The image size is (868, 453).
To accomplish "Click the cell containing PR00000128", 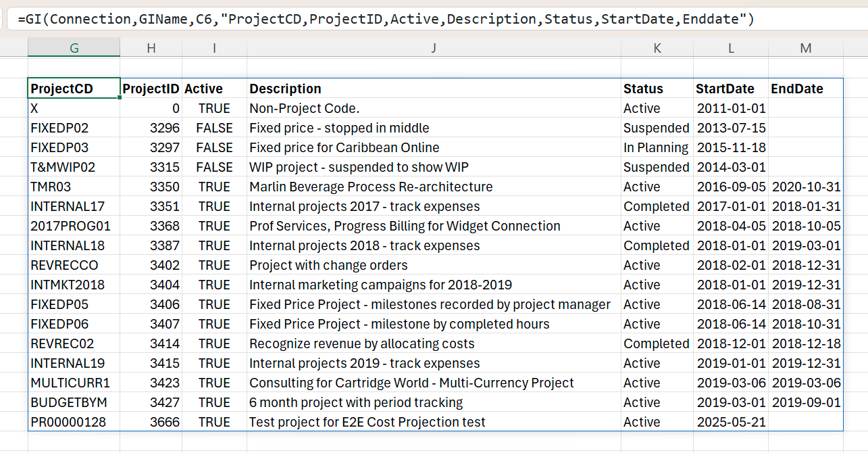I will [x=74, y=422].
